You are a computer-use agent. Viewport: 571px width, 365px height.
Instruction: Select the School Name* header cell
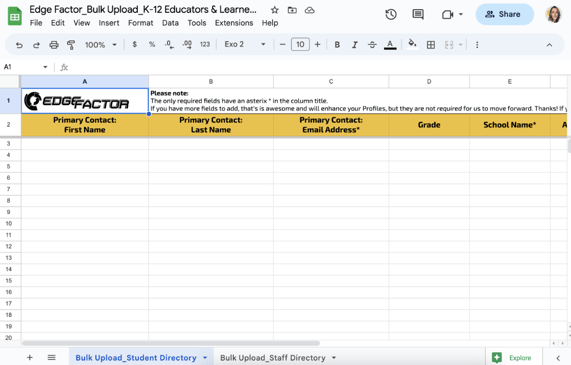(509, 125)
